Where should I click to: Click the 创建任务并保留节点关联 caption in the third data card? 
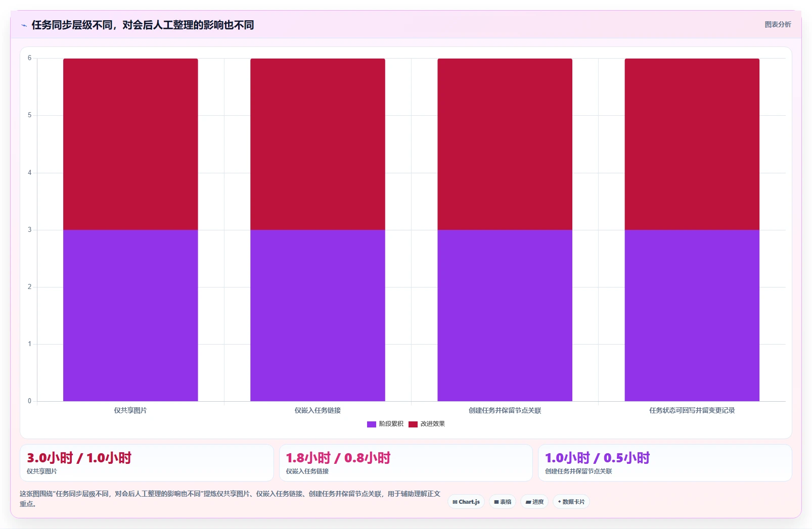tap(578, 471)
